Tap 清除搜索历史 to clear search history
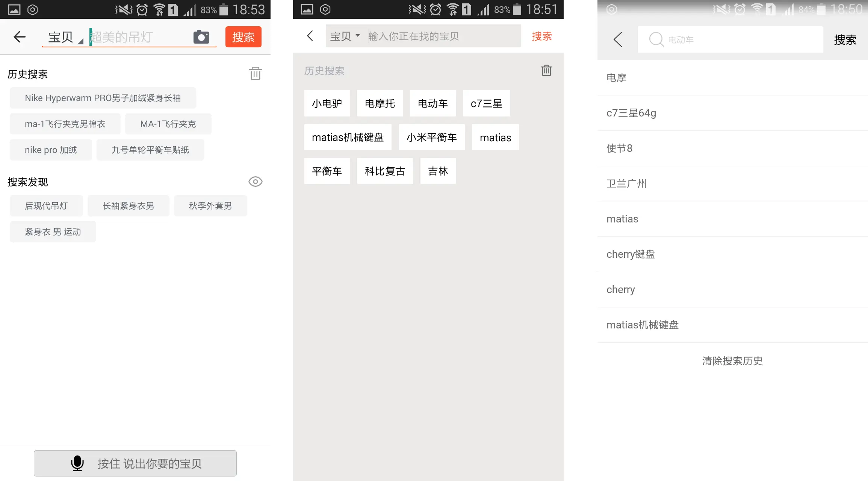This screenshot has height=481, width=868. (732, 361)
